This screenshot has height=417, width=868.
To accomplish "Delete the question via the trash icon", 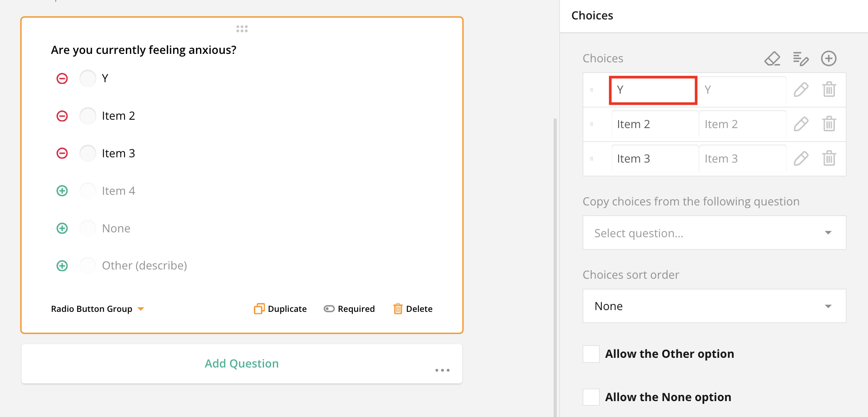I will tap(398, 308).
